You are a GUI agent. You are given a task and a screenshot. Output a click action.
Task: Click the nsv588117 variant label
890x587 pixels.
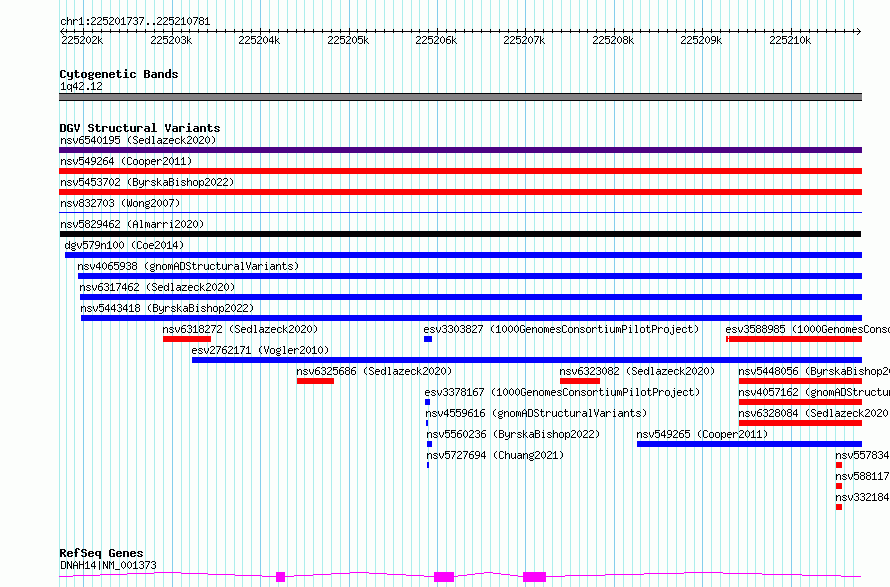(862, 476)
